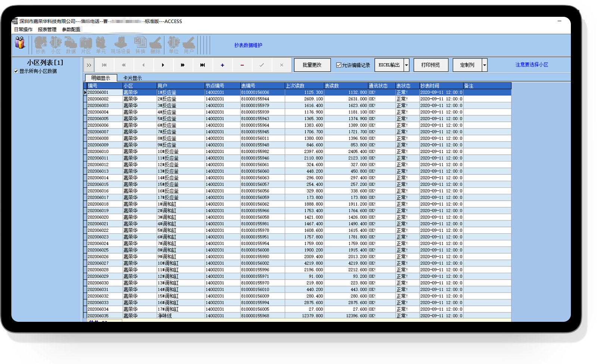Click the 转换 convert toolbar icon

(140, 45)
